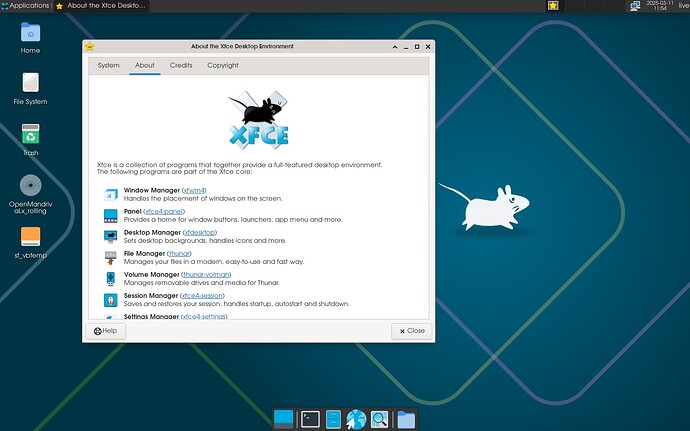Open the Applications menu
The height and width of the screenshot is (431, 690).
pyautogui.click(x=26, y=6)
